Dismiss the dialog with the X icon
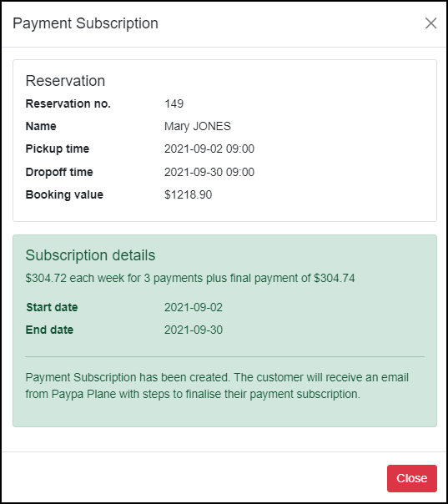The width and height of the screenshot is (448, 504). click(x=430, y=23)
